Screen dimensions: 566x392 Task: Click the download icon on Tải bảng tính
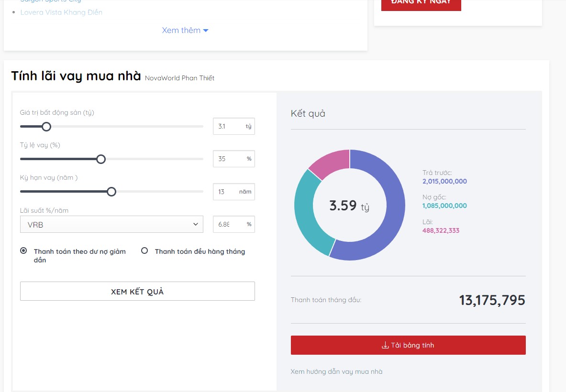coord(384,345)
